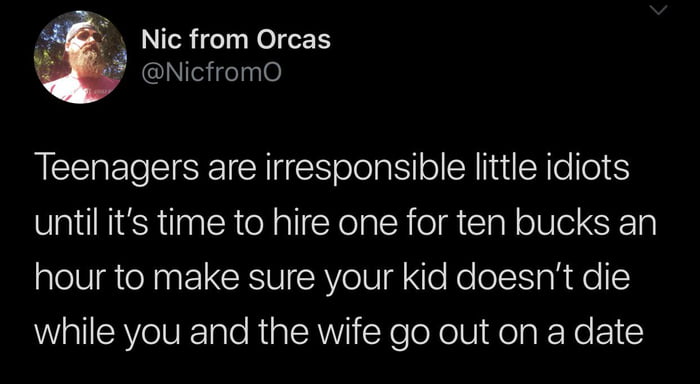Click the word "while" starting the last line
The height and width of the screenshot is (384, 700).
[68, 332]
